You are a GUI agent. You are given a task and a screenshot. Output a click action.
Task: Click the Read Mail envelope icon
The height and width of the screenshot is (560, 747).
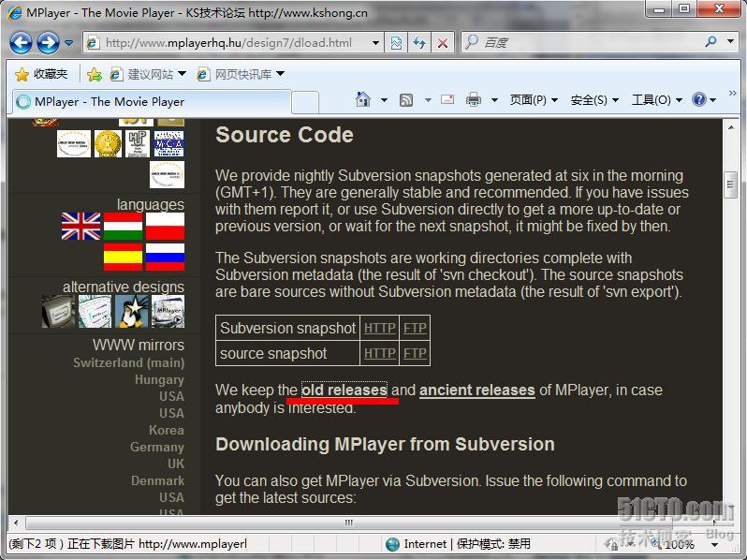(447, 99)
